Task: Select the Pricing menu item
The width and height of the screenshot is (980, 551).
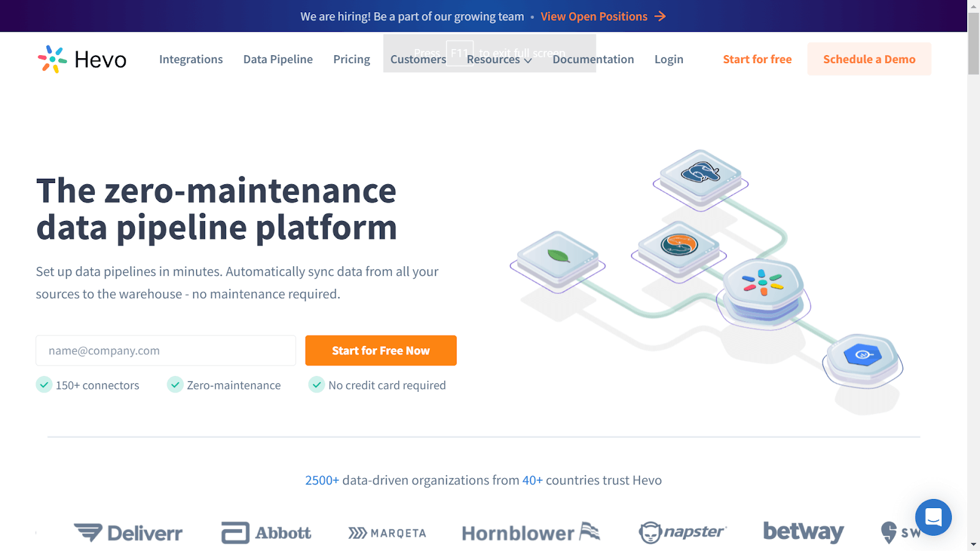Action: 351,59
